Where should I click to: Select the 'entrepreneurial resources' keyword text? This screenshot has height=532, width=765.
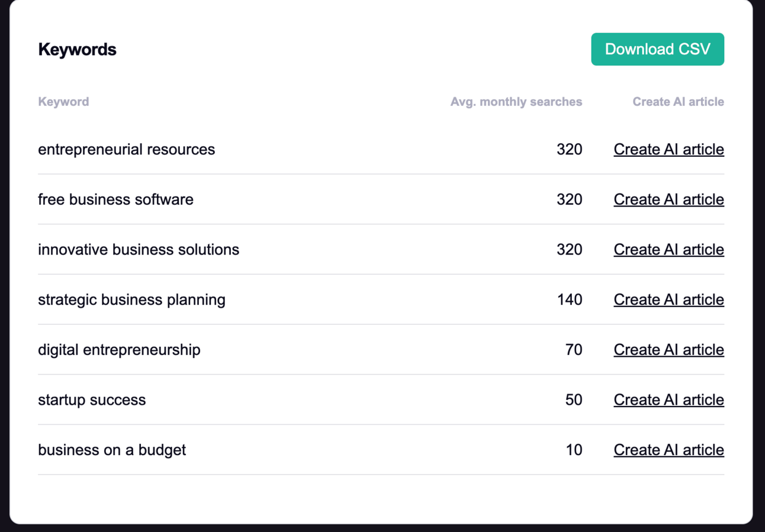[x=126, y=150]
